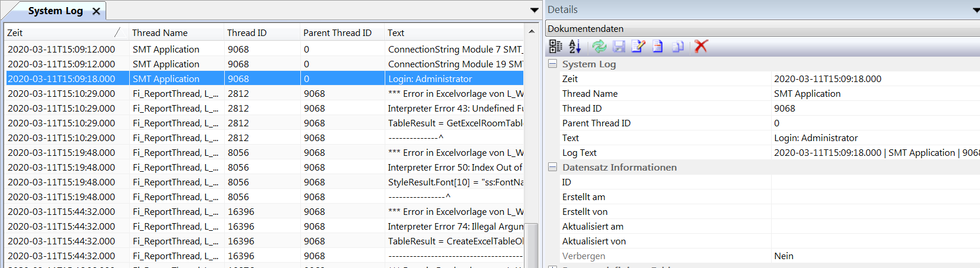Switch to categorized property view
Viewport: 980px width, 268px height.
click(x=555, y=46)
